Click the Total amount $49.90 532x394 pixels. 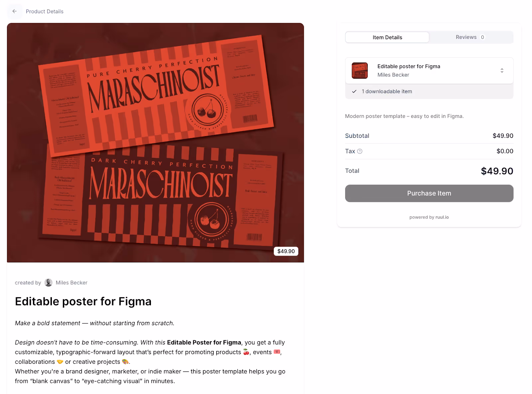497,171
